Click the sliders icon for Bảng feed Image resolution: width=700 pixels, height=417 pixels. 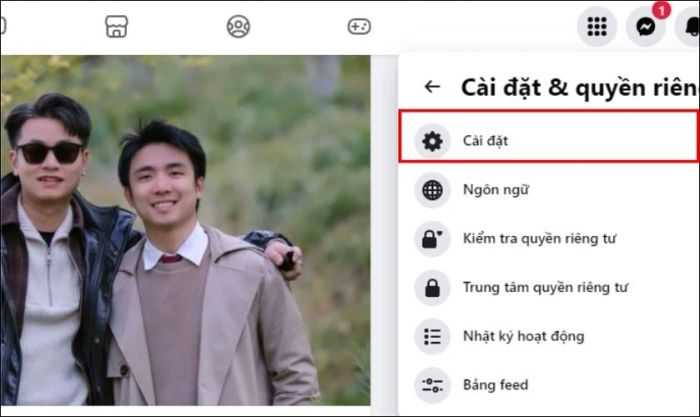click(x=432, y=385)
